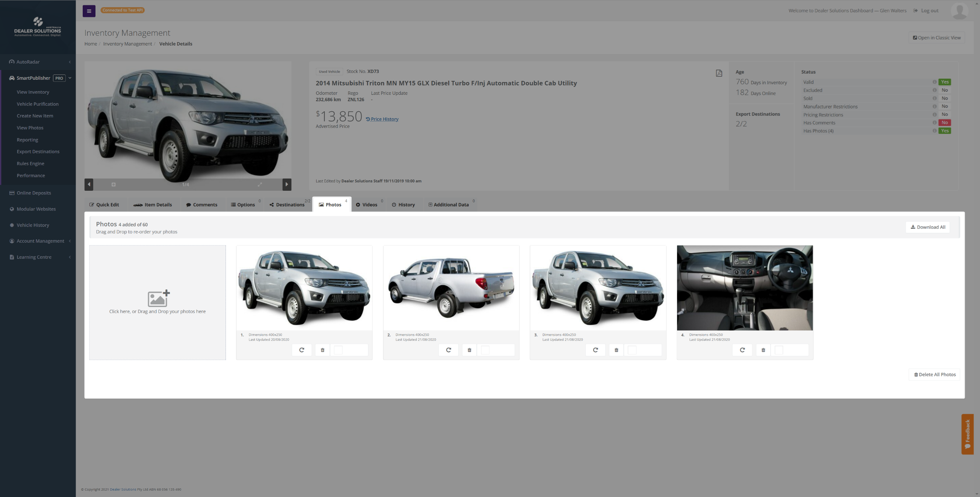This screenshot has width=980, height=497.
Task: Toggle the purple hamburger menu button
Action: (x=89, y=11)
